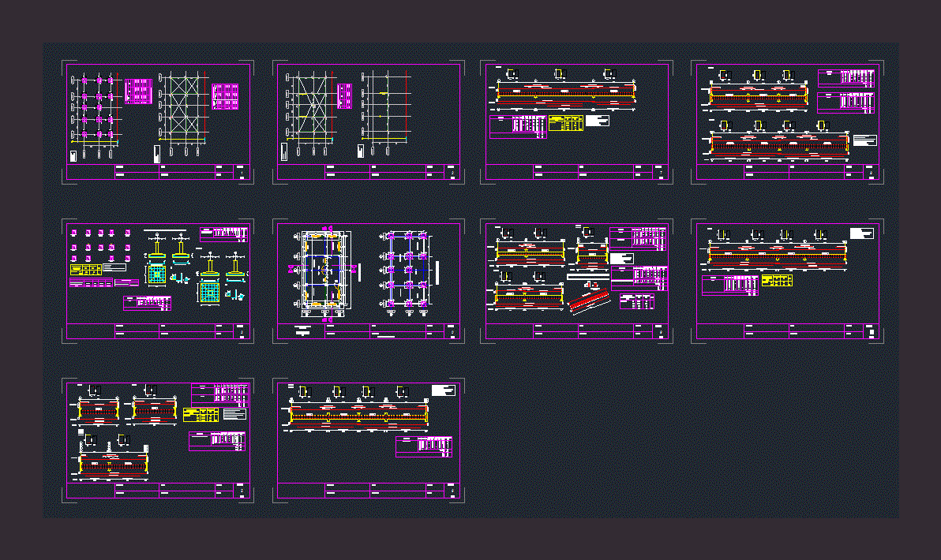Click the white note box on the bottom single-beam sheet
The width and height of the screenshot is (941, 560).
pos(444,391)
